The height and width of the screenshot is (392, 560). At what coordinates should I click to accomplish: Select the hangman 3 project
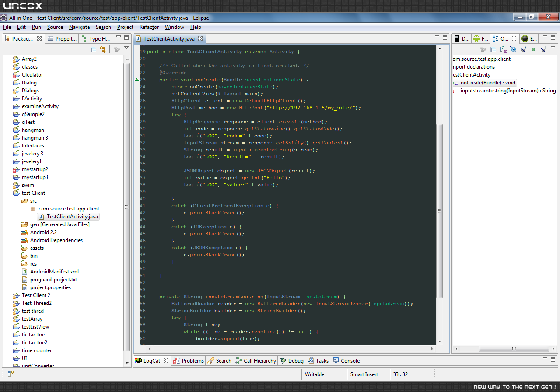[x=35, y=137]
